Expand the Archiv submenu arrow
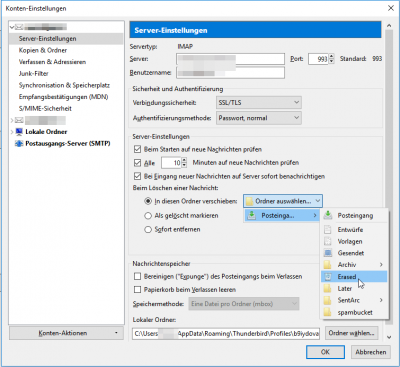This screenshot has height=367, width=400. click(x=381, y=265)
